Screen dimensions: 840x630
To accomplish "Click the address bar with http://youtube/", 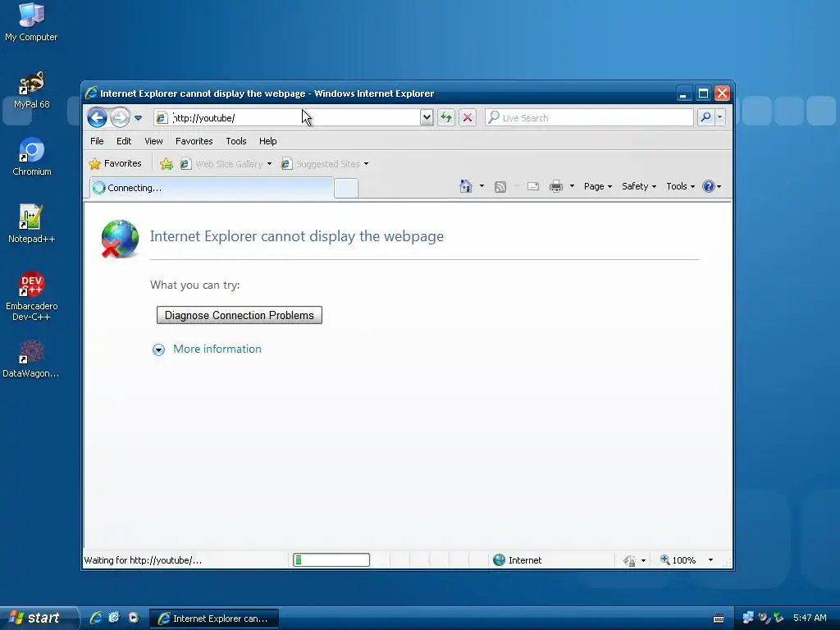I will [286, 118].
